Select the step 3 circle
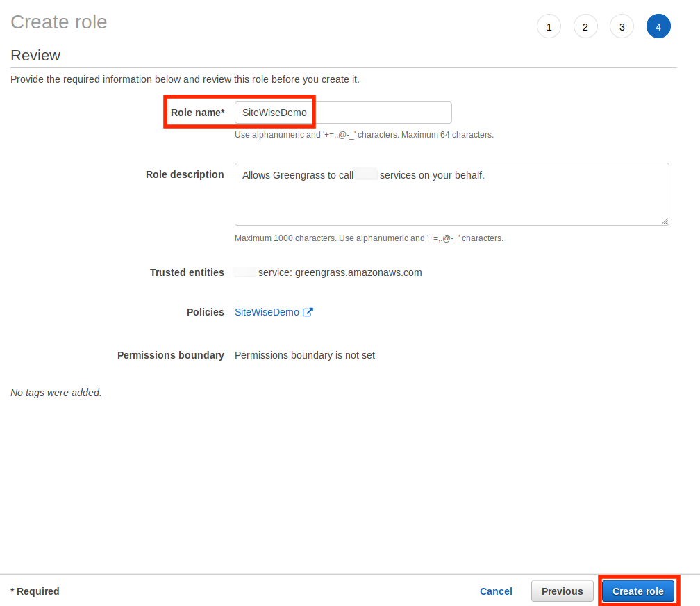Screen dimensions: 700x606 click(x=622, y=27)
